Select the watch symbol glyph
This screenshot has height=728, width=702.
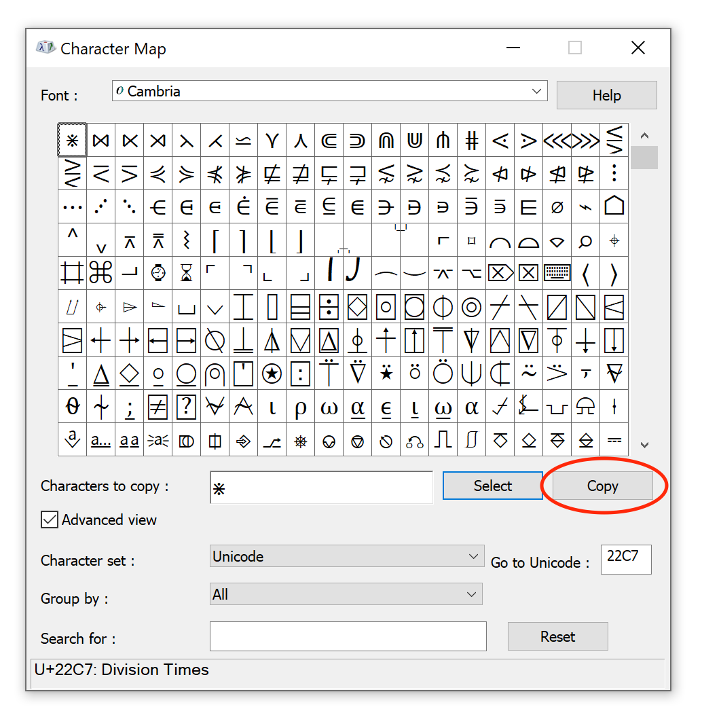(x=158, y=273)
